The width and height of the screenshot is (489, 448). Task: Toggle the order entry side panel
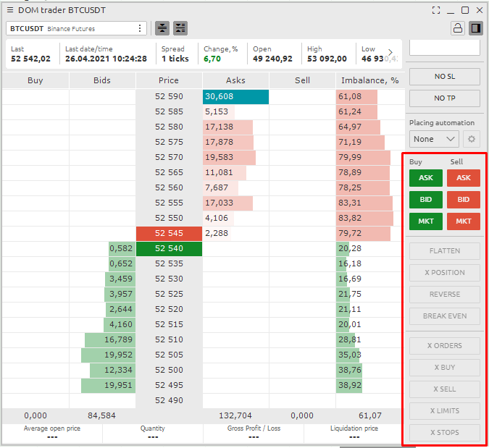(x=476, y=28)
